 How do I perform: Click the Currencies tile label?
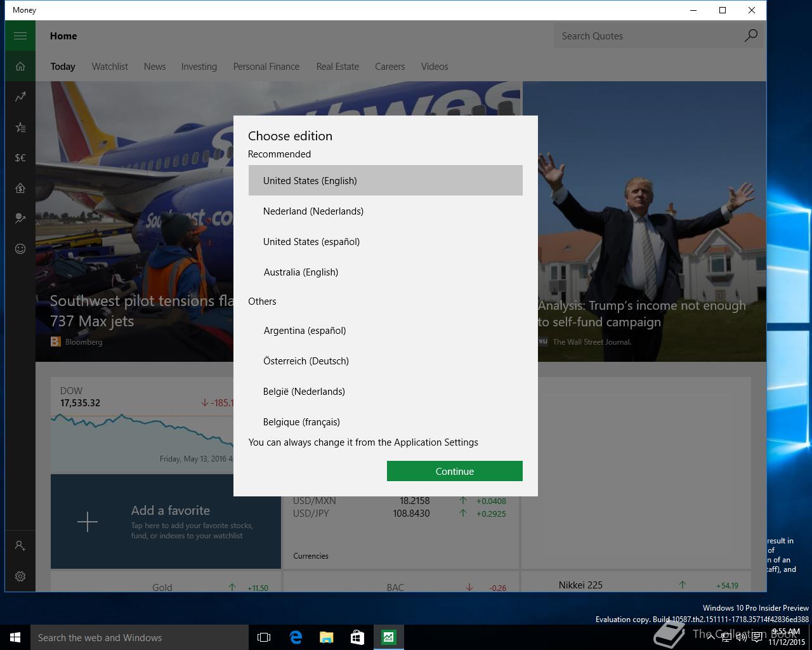(x=311, y=556)
